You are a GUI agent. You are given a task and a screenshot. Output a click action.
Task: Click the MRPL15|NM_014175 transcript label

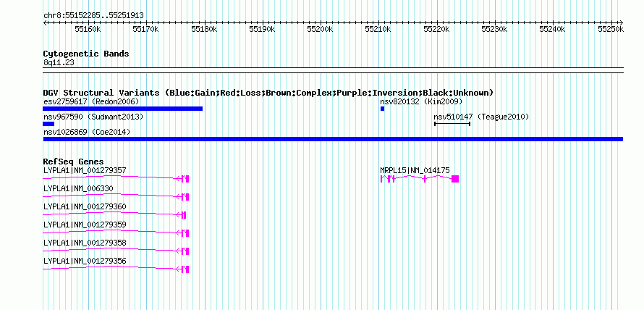click(415, 170)
